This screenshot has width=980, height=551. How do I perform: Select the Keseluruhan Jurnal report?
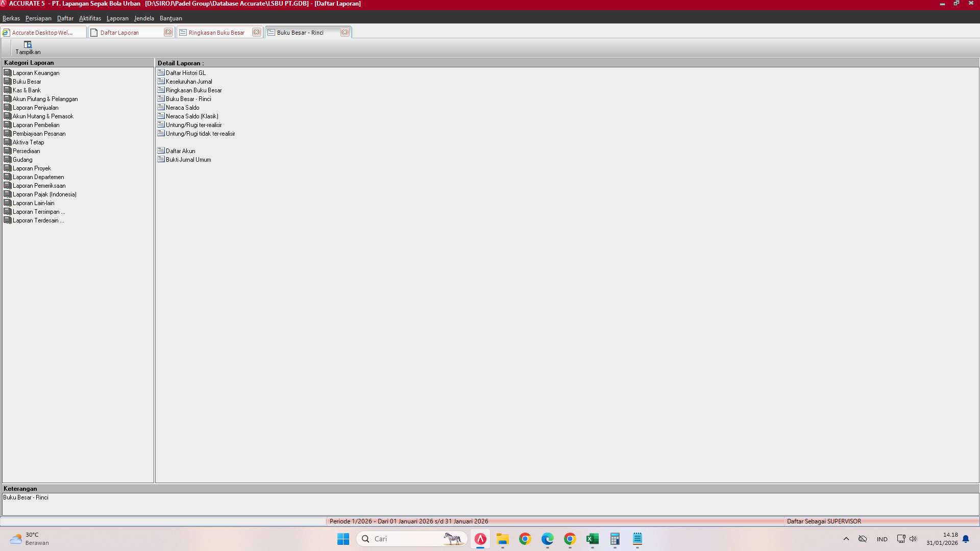point(188,81)
